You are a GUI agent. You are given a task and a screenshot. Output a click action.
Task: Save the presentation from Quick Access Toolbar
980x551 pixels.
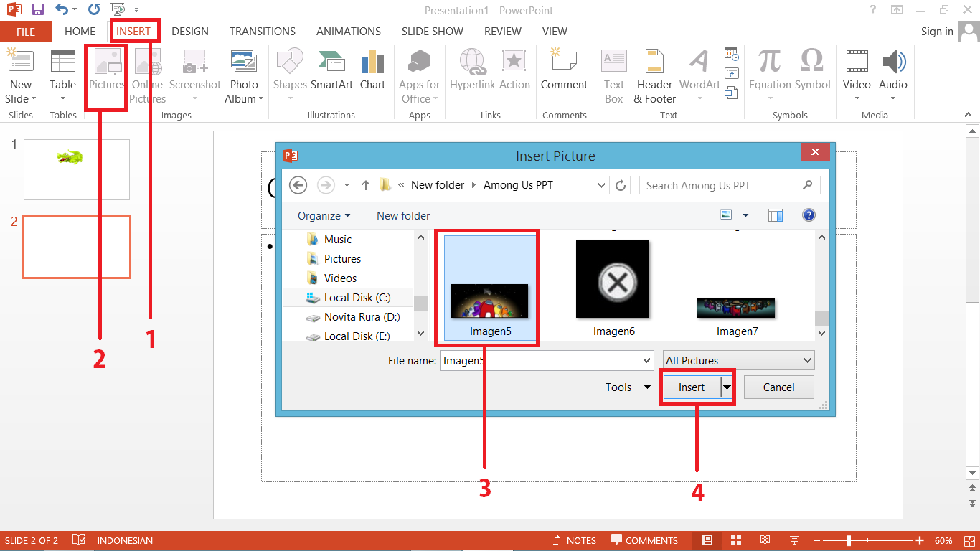37,10
